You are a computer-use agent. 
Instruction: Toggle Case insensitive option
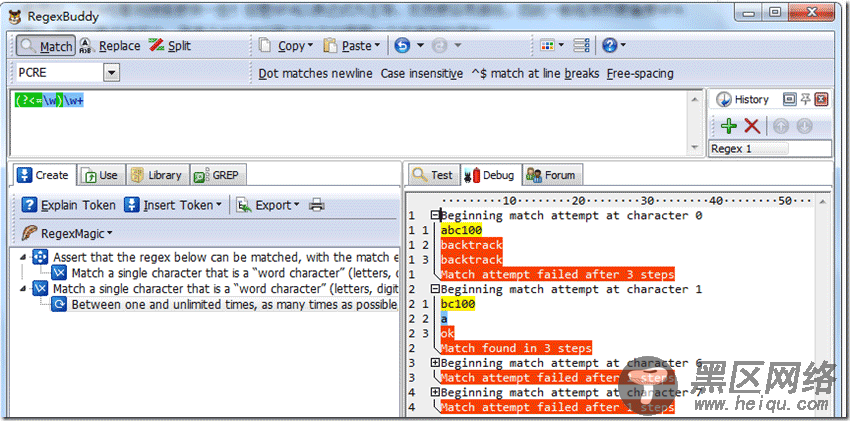(x=422, y=74)
